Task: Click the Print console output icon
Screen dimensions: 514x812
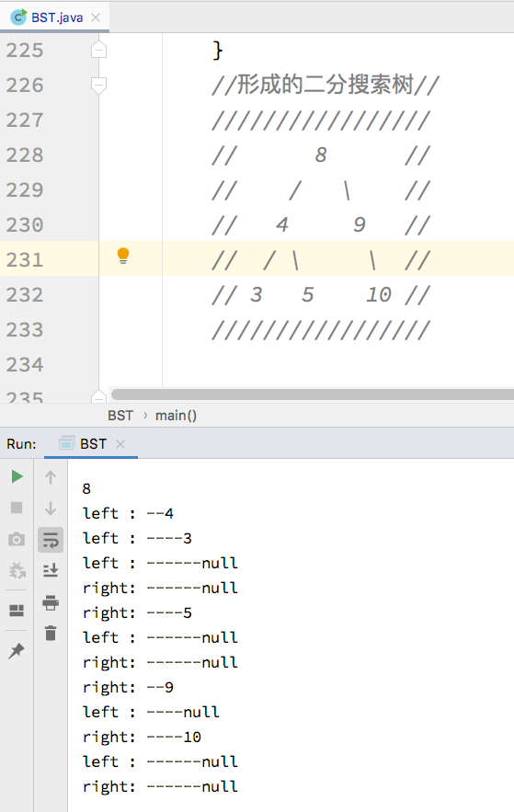Action: (x=51, y=602)
